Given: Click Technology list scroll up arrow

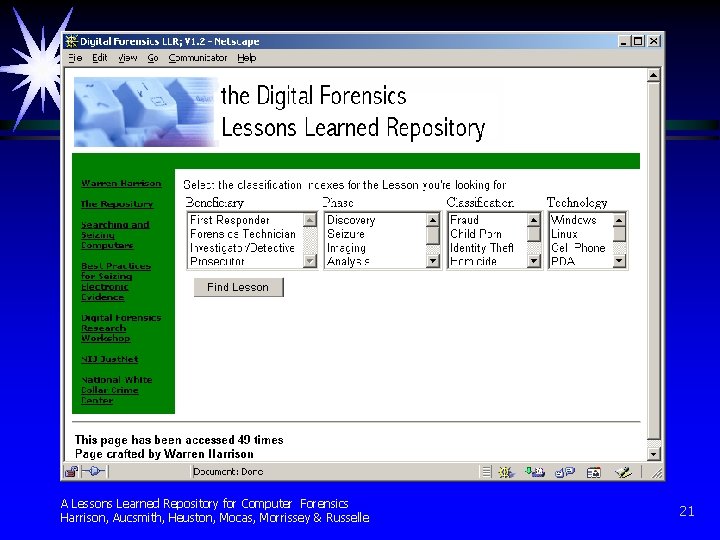Looking at the screenshot, I should pos(619,220).
